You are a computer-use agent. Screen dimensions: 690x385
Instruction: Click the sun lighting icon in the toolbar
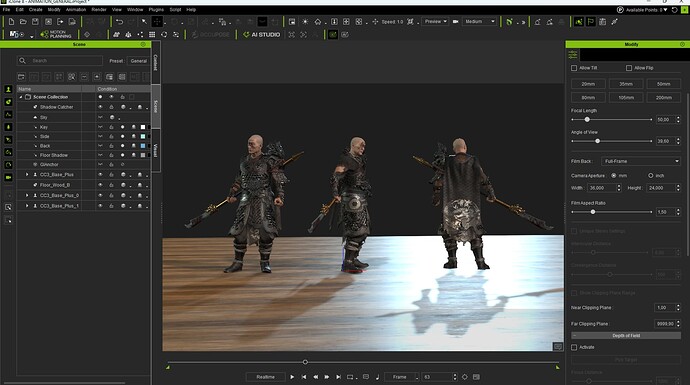point(305,22)
